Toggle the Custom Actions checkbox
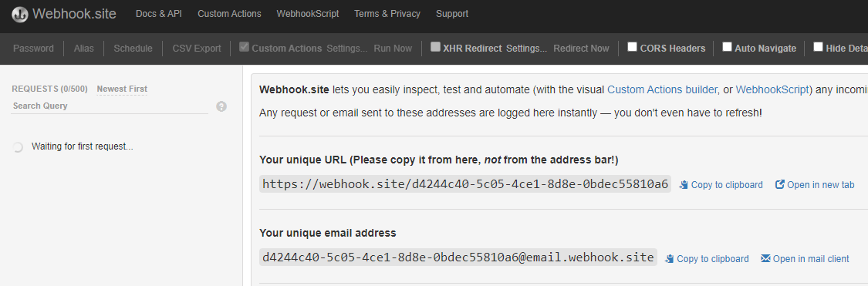This screenshot has height=286, width=868. coord(244,47)
